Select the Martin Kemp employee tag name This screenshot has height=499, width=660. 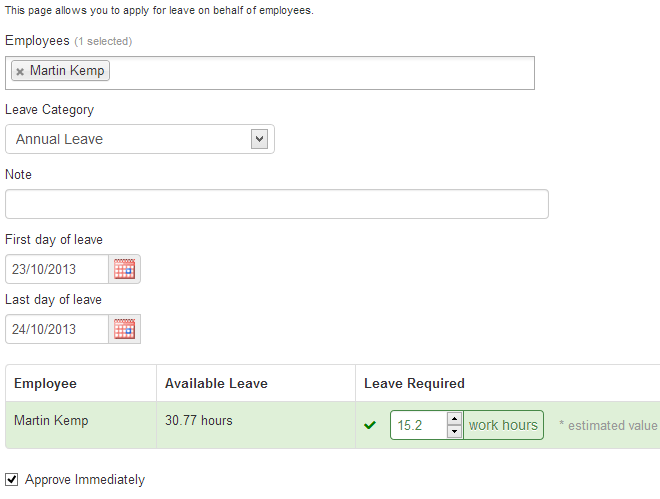(x=67, y=71)
